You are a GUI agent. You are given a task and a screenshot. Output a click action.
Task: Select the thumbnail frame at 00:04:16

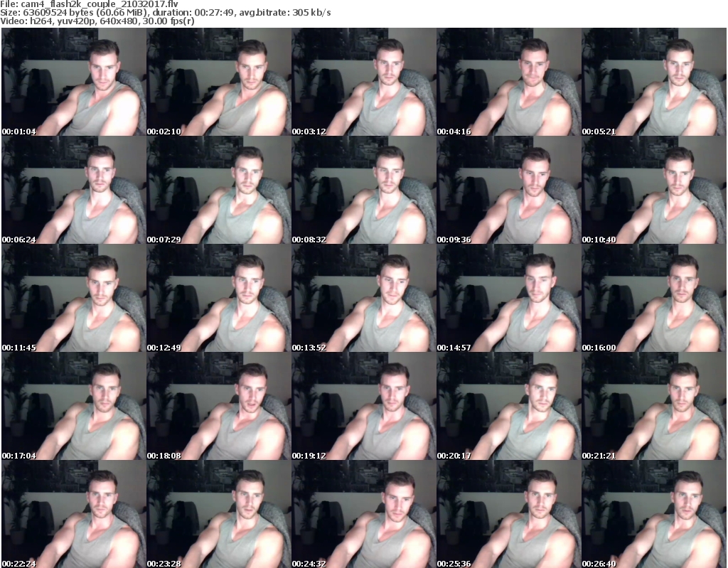(x=508, y=82)
